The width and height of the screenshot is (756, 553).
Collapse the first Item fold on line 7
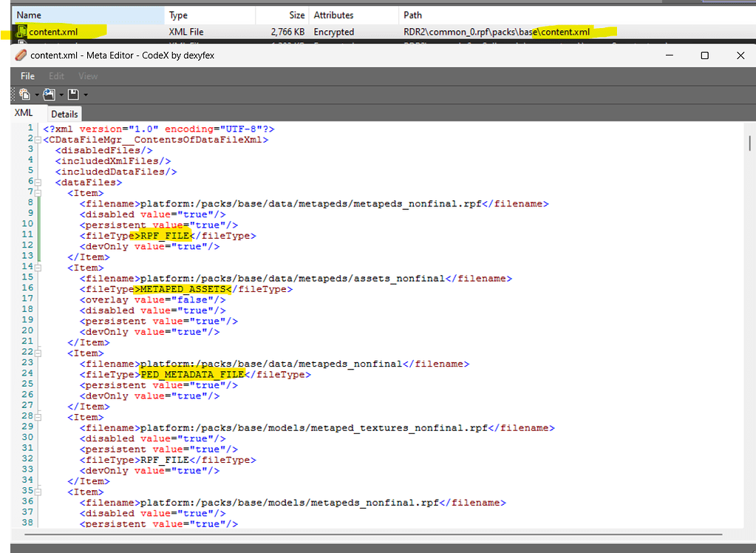point(37,192)
